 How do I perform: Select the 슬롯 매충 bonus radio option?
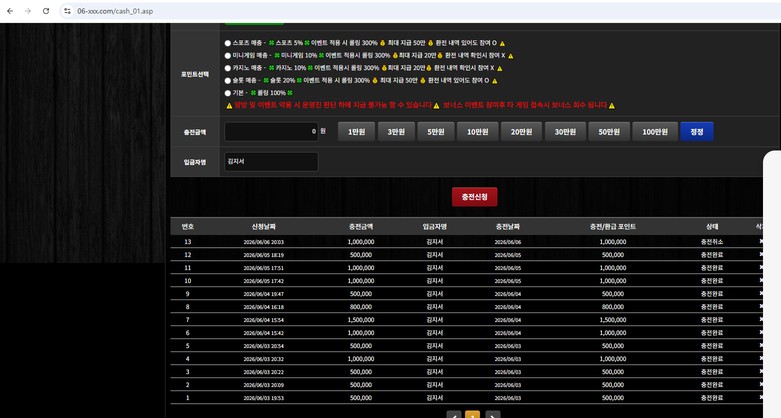coord(228,80)
